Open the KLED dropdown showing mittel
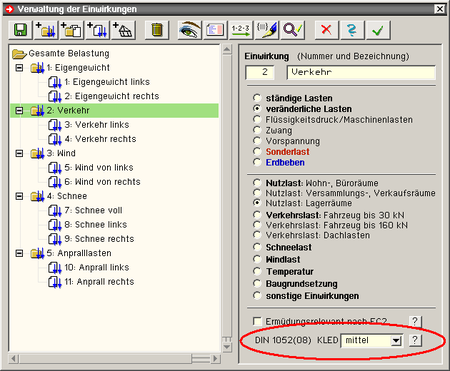The height and width of the screenshot is (371, 450). pos(372,340)
